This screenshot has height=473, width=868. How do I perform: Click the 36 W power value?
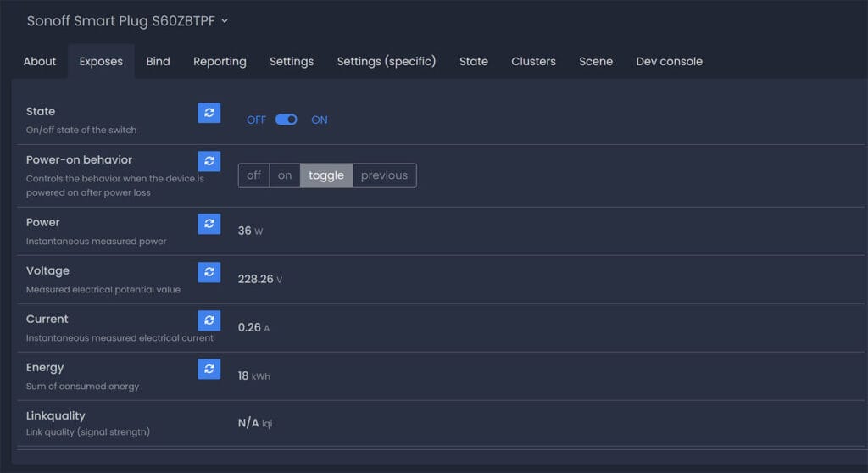pos(250,231)
